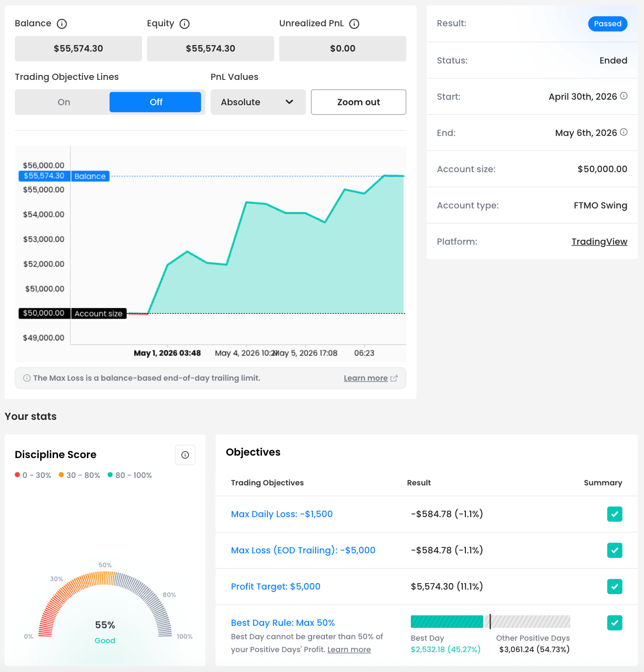Click Learn more in Best Day Rule description

point(349,650)
